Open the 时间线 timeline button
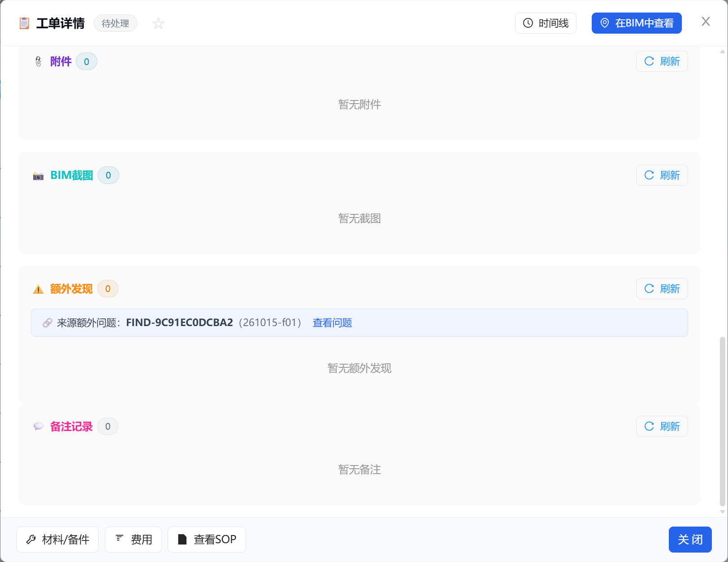Screen dimensions: 728x562 point(546,23)
